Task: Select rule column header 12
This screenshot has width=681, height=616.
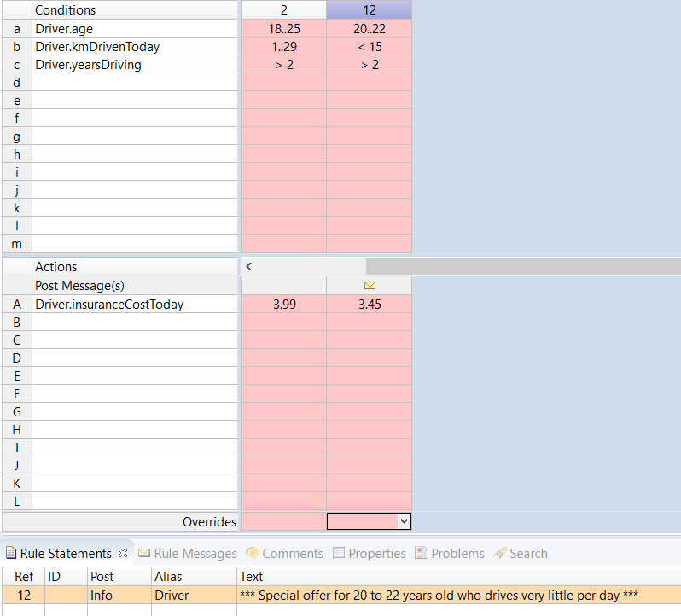Action: click(370, 10)
